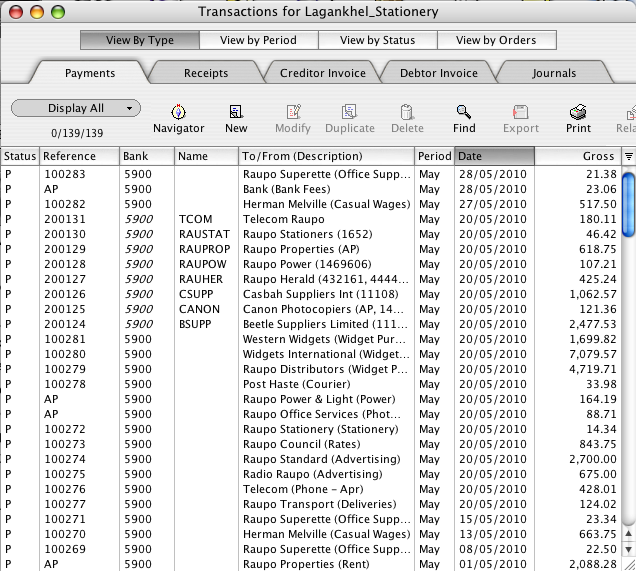Create a new transaction with New icon
This screenshot has height=571, width=636.
click(x=236, y=112)
